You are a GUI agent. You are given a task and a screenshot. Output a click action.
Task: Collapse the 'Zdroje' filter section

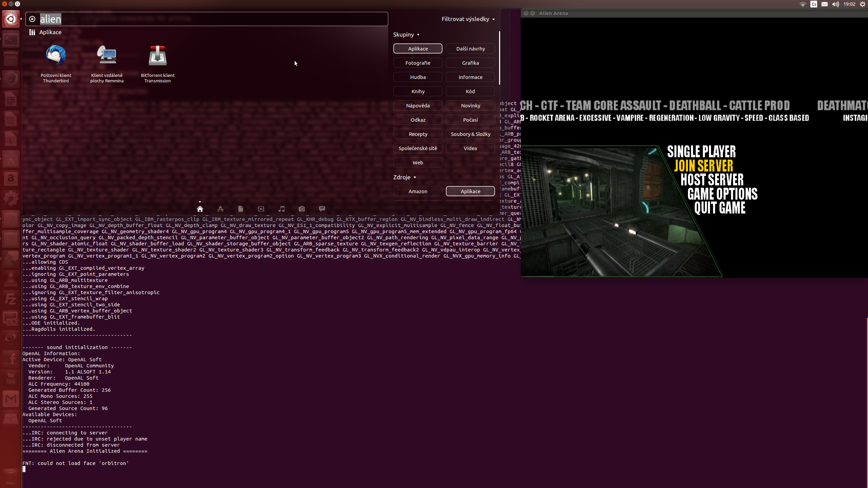pyautogui.click(x=405, y=177)
